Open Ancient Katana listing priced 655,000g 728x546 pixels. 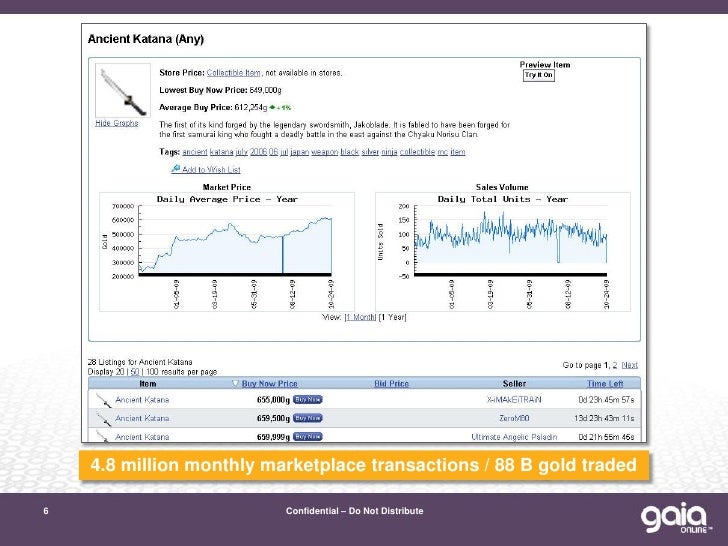142,400
